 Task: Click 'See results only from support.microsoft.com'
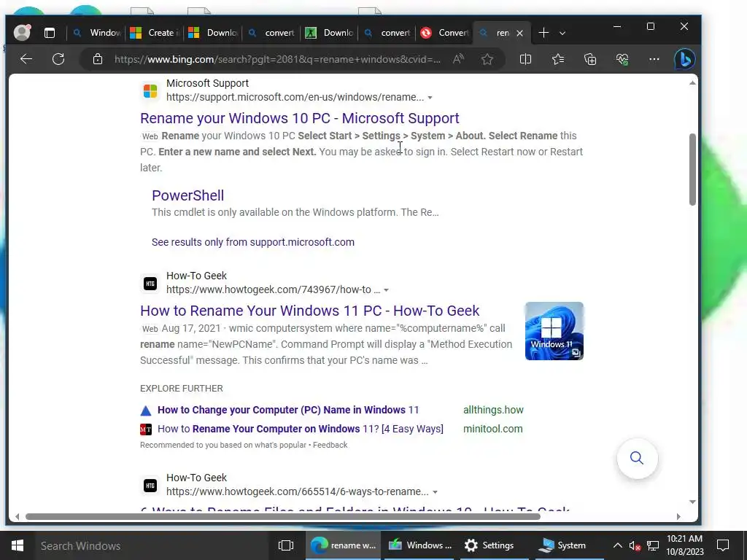253,242
